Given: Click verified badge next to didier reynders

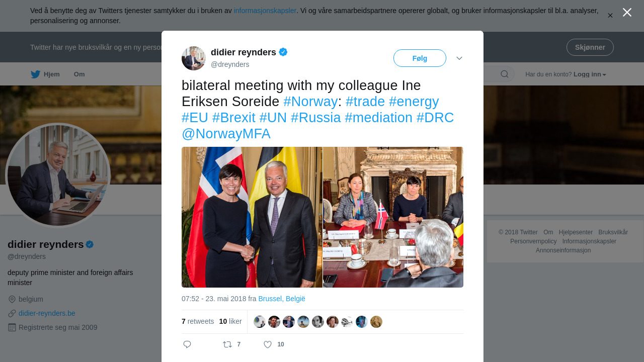Looking at the screenshot, I should coord(283,52).
